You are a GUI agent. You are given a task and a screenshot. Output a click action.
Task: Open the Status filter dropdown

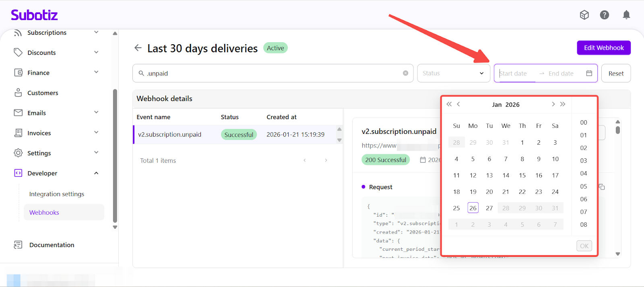click(453, 73)
